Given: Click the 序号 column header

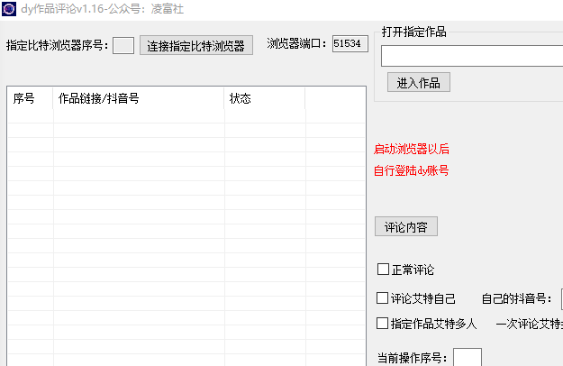Looking at the screenshot, I should [x=30, y=98].
